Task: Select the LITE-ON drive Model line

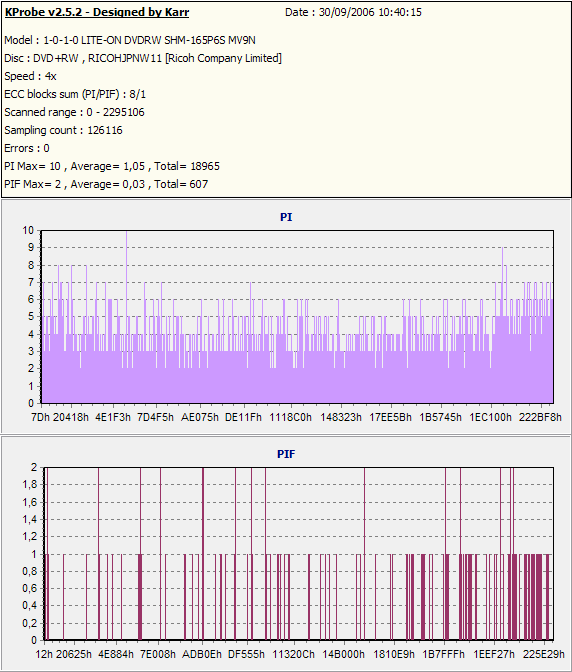Action: point(130,40)
